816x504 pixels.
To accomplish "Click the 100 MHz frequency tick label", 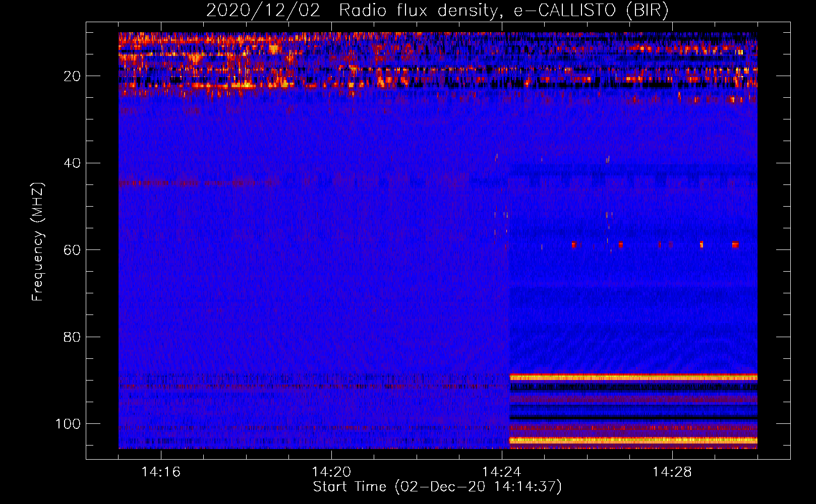I will pyautogui.click(x=68, y=424).
